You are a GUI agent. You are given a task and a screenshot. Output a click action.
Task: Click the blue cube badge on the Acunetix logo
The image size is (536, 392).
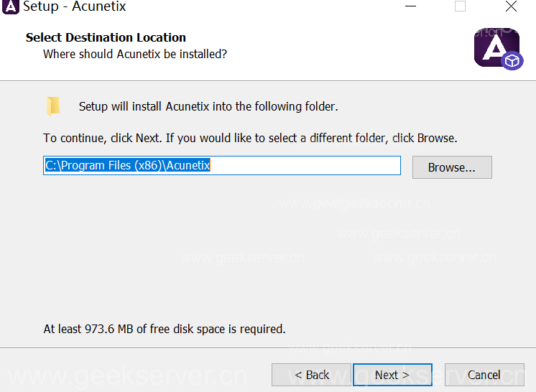coord(512,61)
